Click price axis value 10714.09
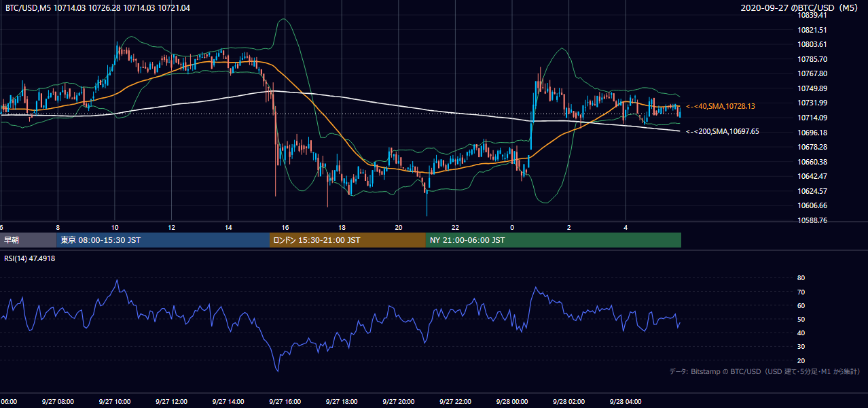This screenshot has width=868, height=408. tap(812, 118)
